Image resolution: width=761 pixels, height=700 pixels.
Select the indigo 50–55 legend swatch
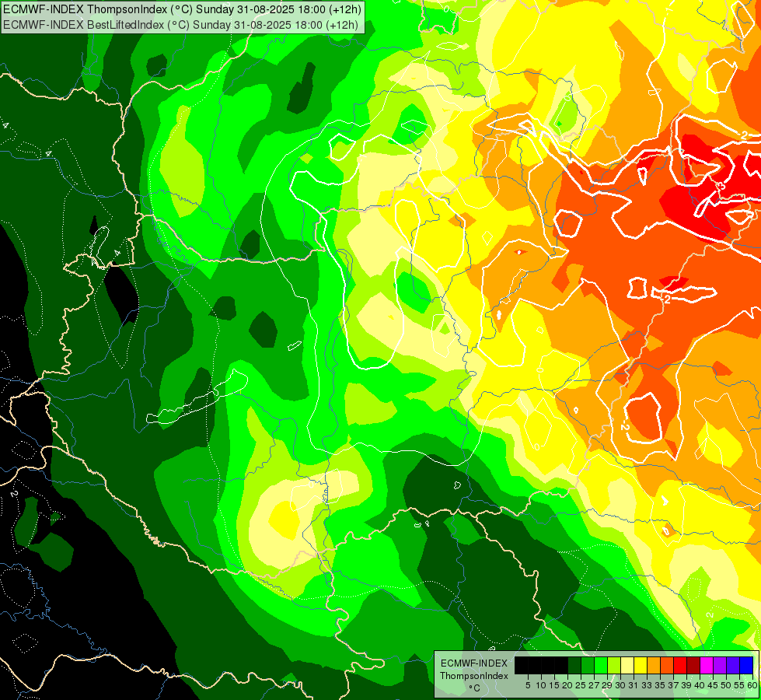click(733, 665)
